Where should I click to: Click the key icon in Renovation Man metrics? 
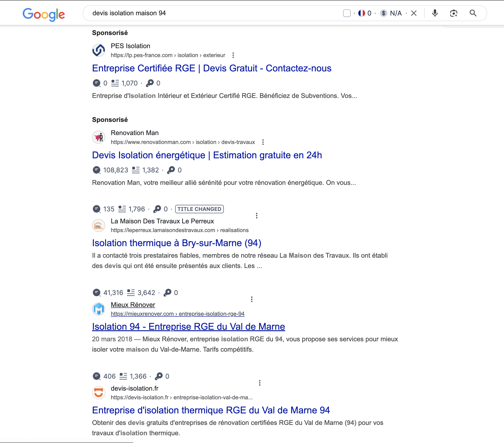click(171, 170)
